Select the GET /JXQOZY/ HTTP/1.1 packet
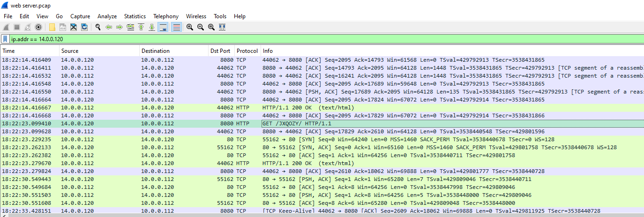Viewport: 644px width, 217px height. pos(322,123)
